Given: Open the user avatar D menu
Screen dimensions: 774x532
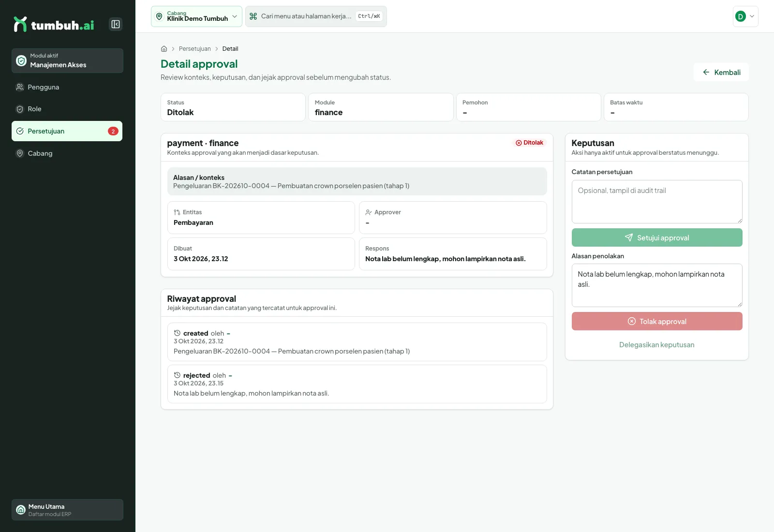Looking at the screenshot, I should pyautogui.click(x=745, y=16).
